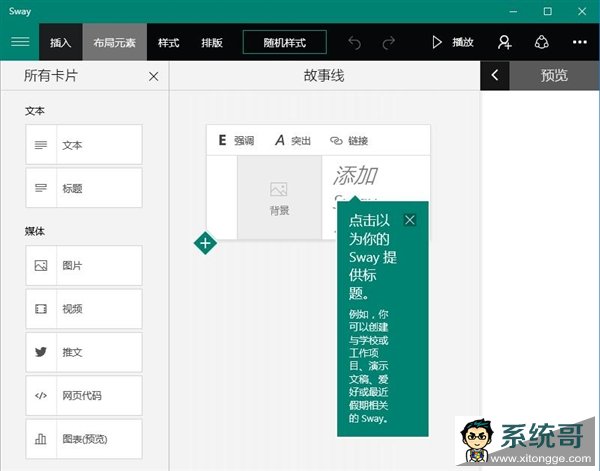The width and height of the screenshot is (600, 471).
Task: Switch to the 插入 tab
Action: (60, 42)
